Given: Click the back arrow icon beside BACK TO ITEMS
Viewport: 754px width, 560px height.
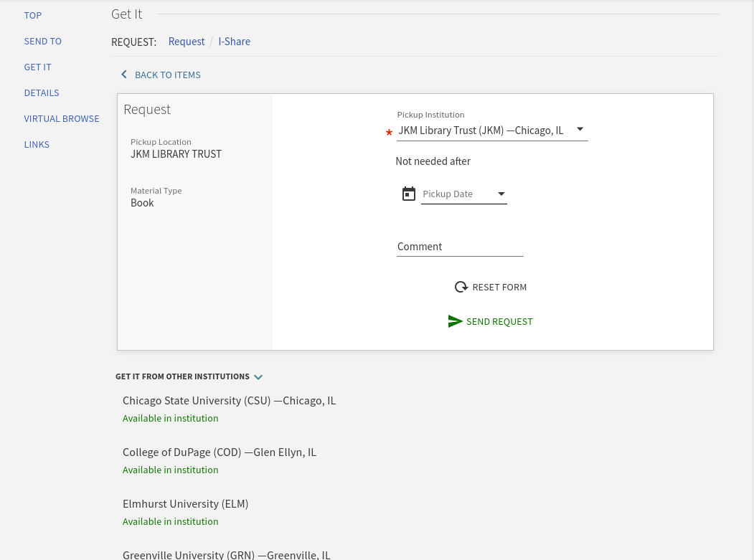Looking at the screenshot, I should [124, 74].
